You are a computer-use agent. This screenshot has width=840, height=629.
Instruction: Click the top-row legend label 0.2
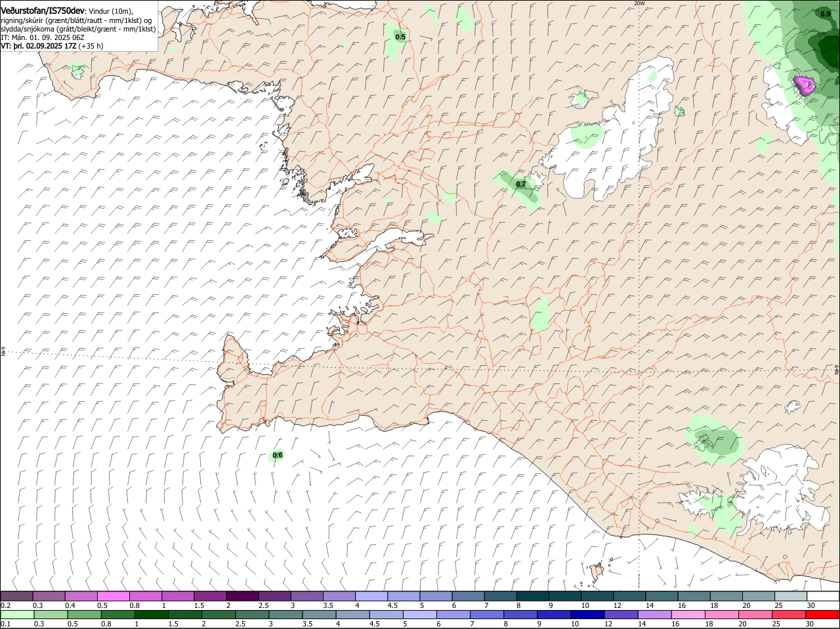6,605
